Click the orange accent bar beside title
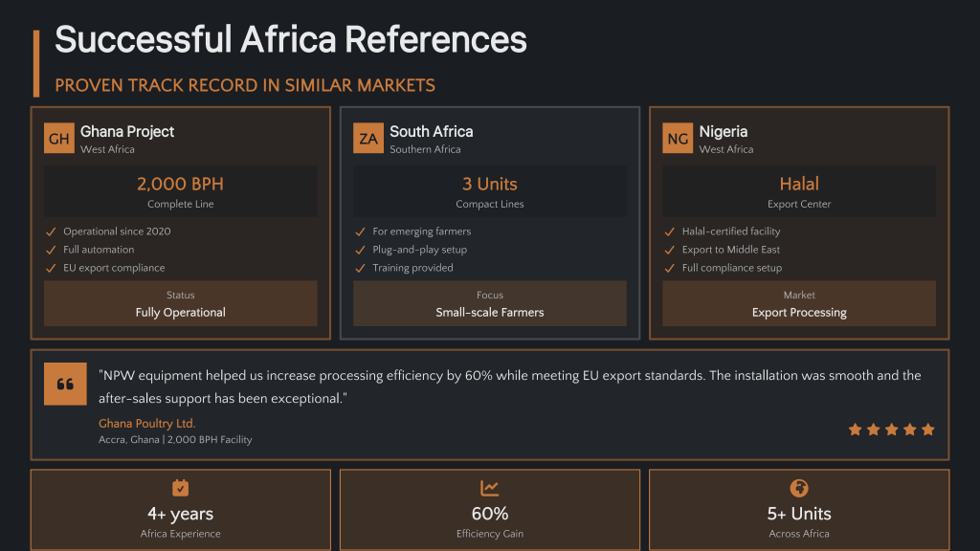The image size is (980, 551). click(36, 63)
